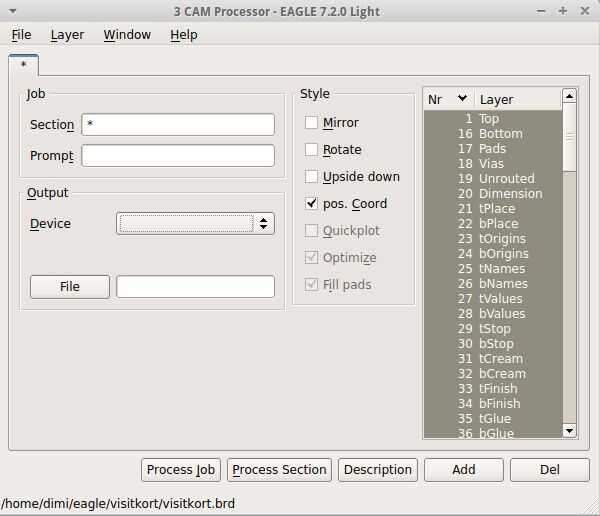Select layer 17 Pads
Image resolution: width=600 pixels, height=516 pixels.
493,149
